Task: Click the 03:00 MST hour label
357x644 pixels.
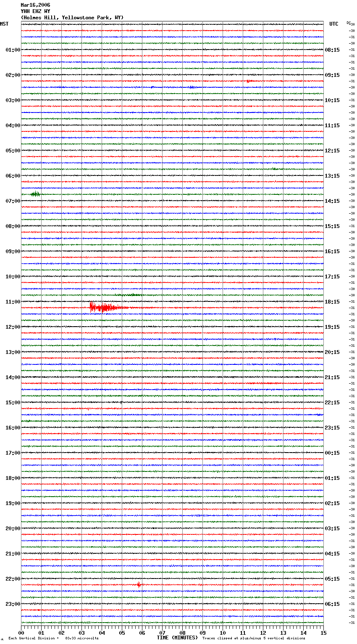Action: pyautogui.click(x=13, y=100)
